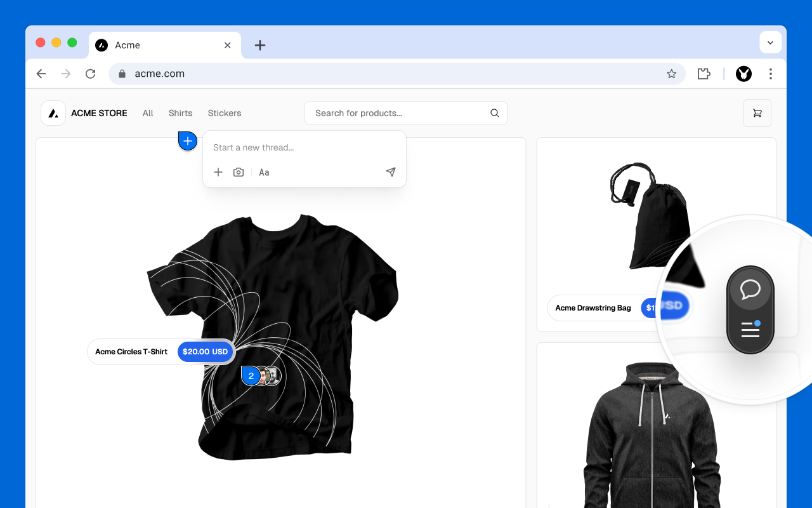Click the comment bubble icon in floating toolbar

tap(750, 290)
